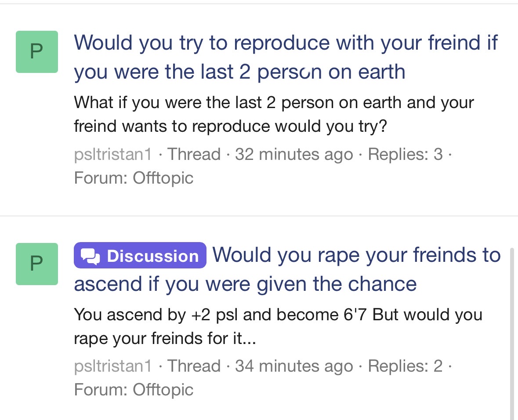Click the "Replies: 2" count
The width and height of the screenshot is (518, 420).
(405, 366)
